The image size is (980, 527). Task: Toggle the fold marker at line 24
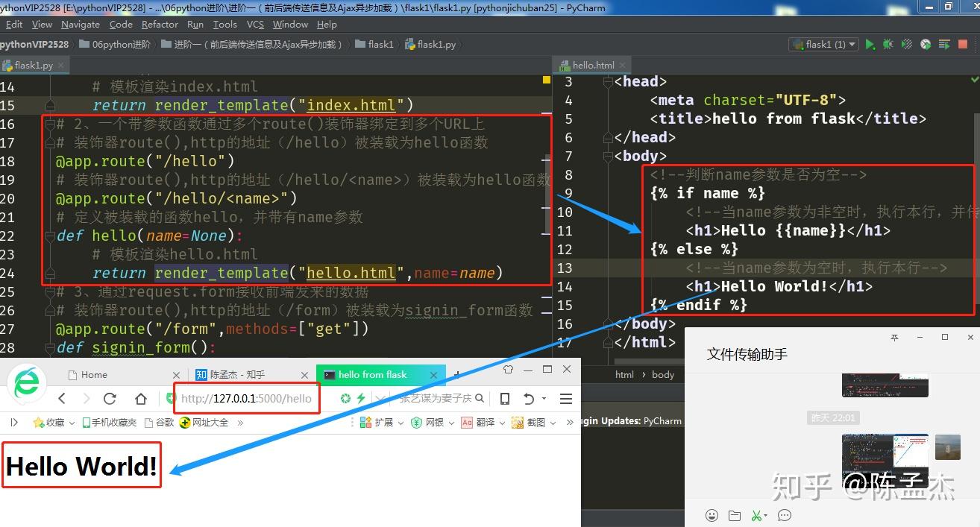49,273
